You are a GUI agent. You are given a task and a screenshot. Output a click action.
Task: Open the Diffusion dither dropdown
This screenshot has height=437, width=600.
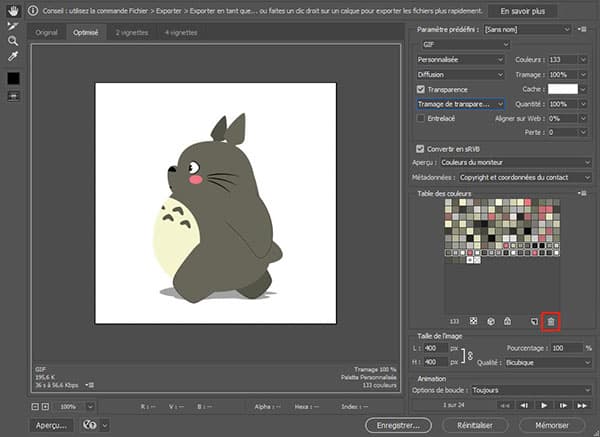coord(460,75)
